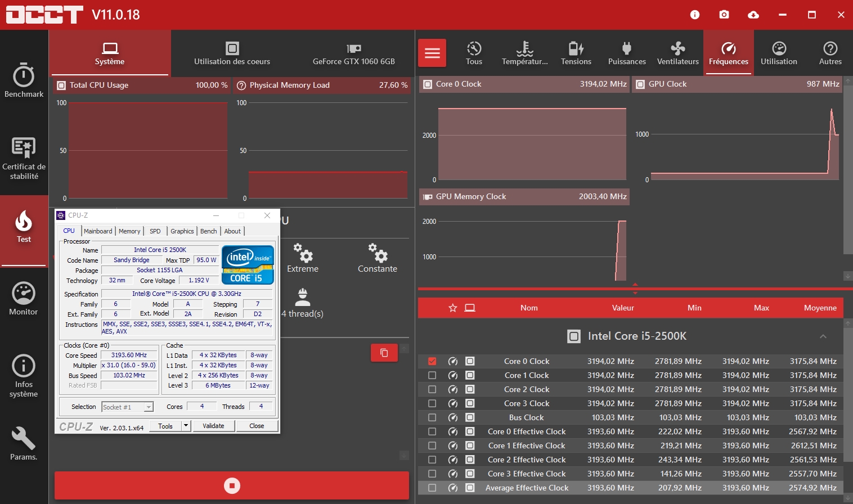Open the Socket #1 selection dropdown
Screen dimensions: 853x504
pyautogui.click(x=149, y=407)
